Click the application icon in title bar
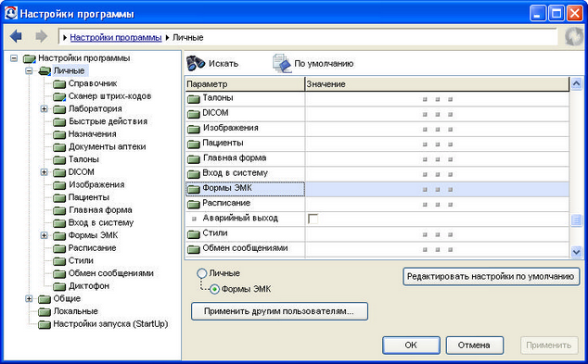The image size is (588, 364). tap(10, 13)
